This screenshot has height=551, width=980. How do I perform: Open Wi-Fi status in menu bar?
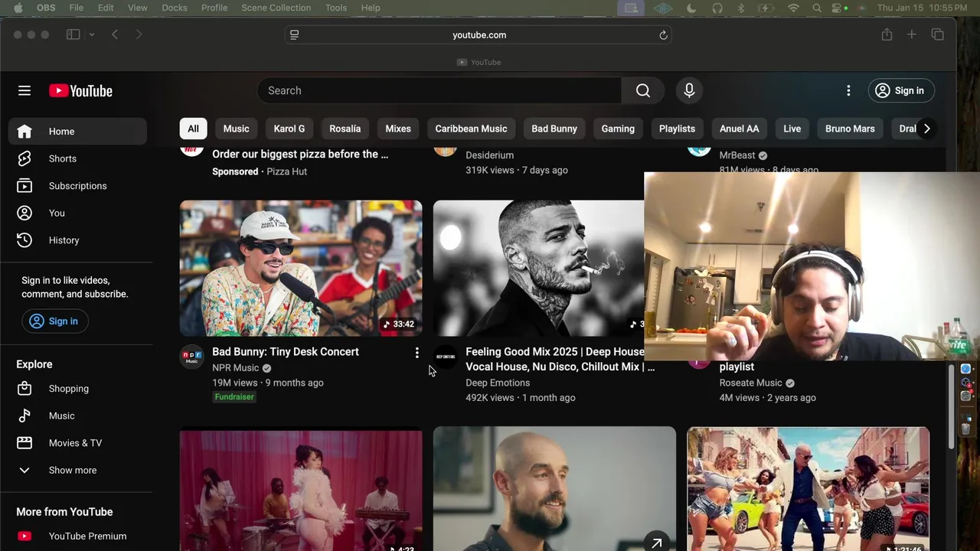[x=793, y=8]
